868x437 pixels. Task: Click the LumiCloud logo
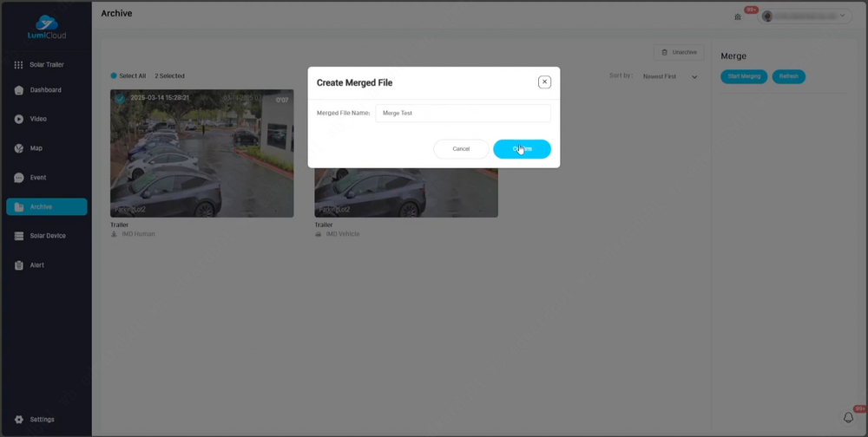click(46, 27)
